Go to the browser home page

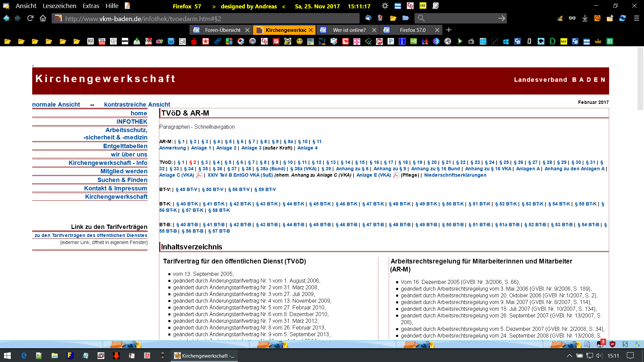pos(43,18)
